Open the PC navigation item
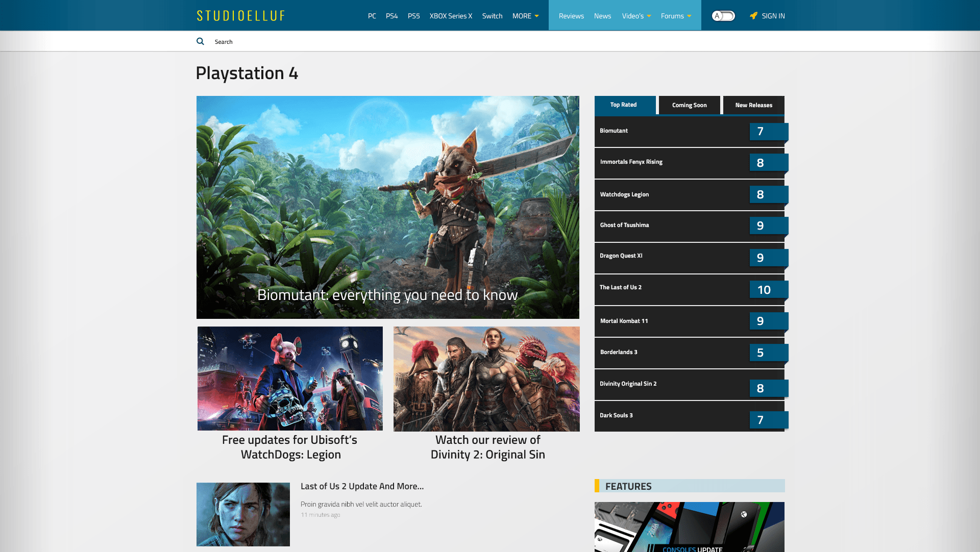 372,16
